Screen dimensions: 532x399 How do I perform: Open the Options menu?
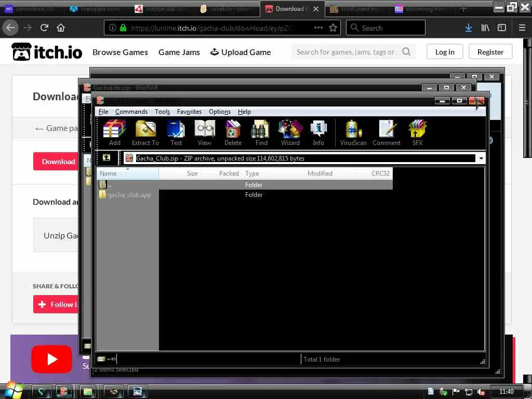220,112
